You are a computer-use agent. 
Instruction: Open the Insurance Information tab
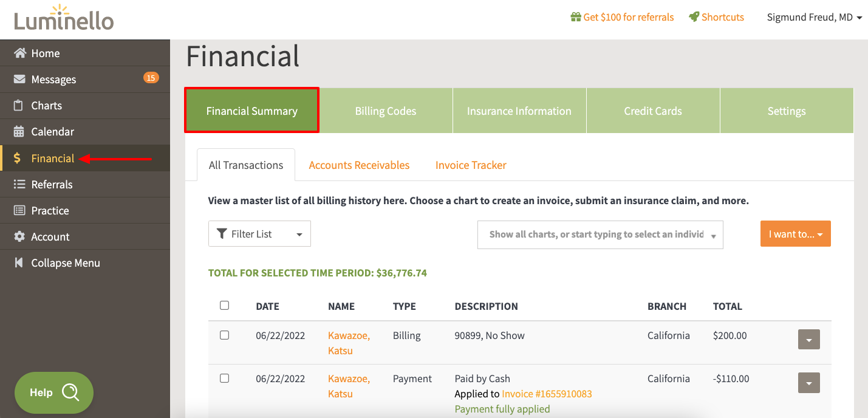point(519,111)
